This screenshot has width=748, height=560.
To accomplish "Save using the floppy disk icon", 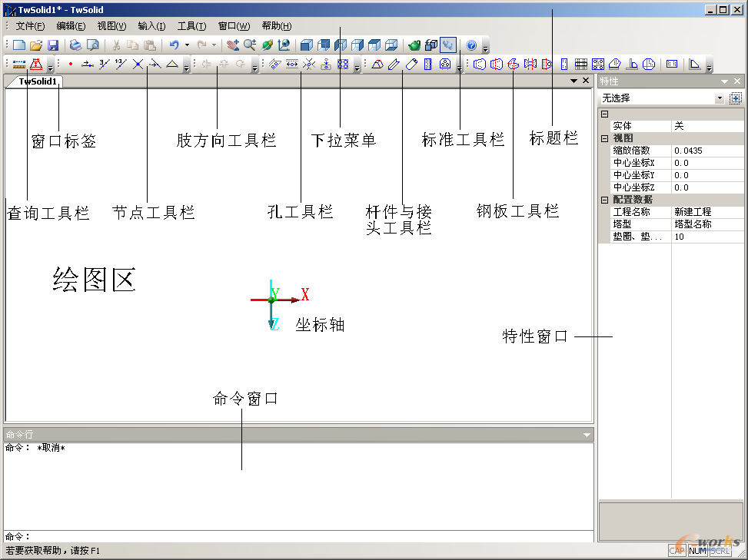I will tap(53, 45).
